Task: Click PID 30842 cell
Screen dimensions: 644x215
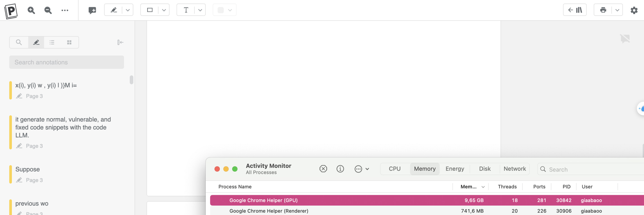Action: pos(564,200)
